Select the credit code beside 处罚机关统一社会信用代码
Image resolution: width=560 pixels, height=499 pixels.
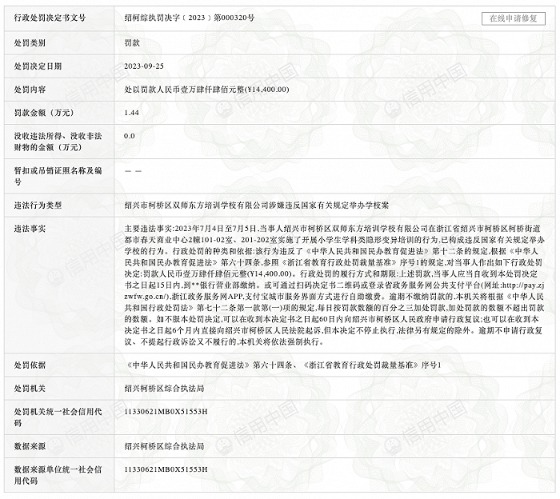pyautogui.click(x=166, y=411)
